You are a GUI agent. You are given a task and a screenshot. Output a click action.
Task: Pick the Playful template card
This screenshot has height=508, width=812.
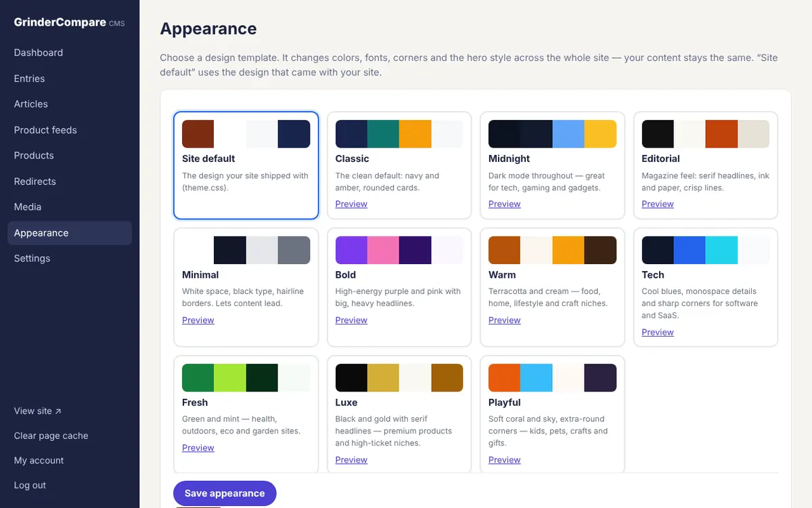coord(552,415)
